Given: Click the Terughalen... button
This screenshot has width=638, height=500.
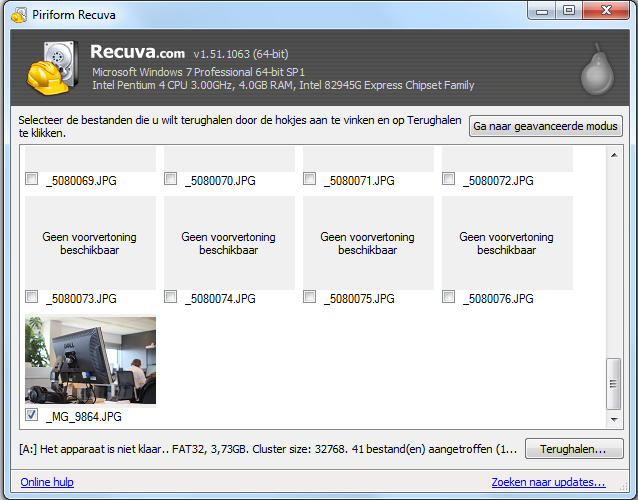Looking at the screenshot, I should (x=574, y=449).
